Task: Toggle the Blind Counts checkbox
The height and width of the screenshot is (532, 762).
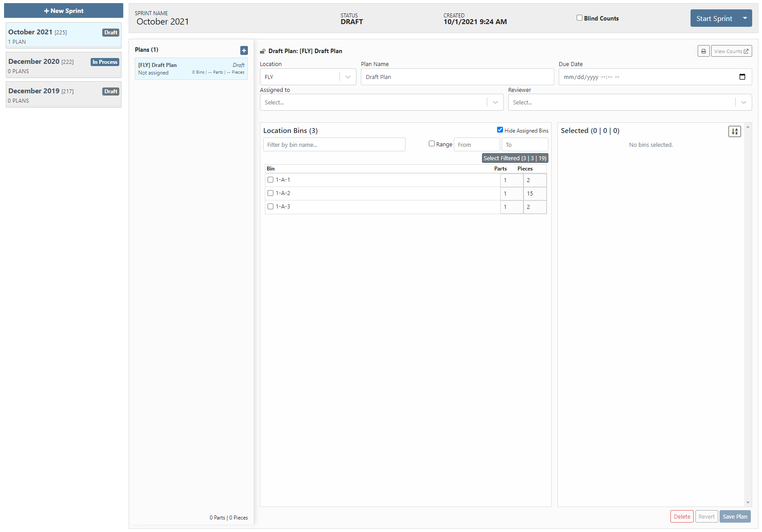Action: point(579,18)
